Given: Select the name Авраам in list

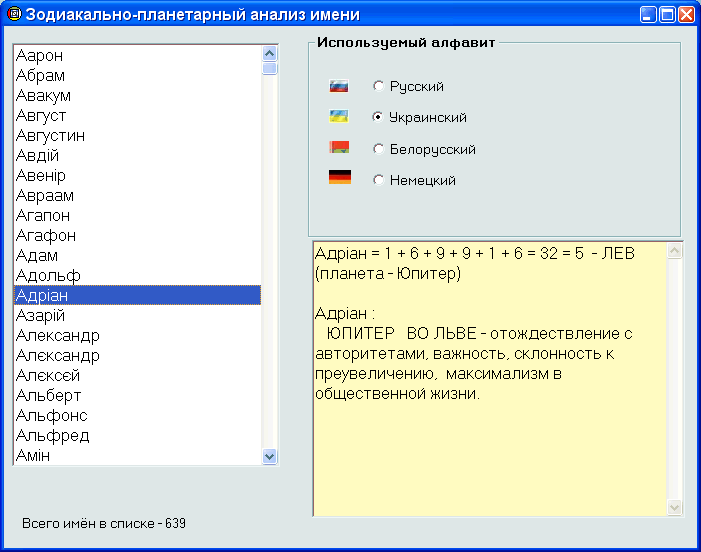Looking at the screenshot, I should [x=137, y=195].
